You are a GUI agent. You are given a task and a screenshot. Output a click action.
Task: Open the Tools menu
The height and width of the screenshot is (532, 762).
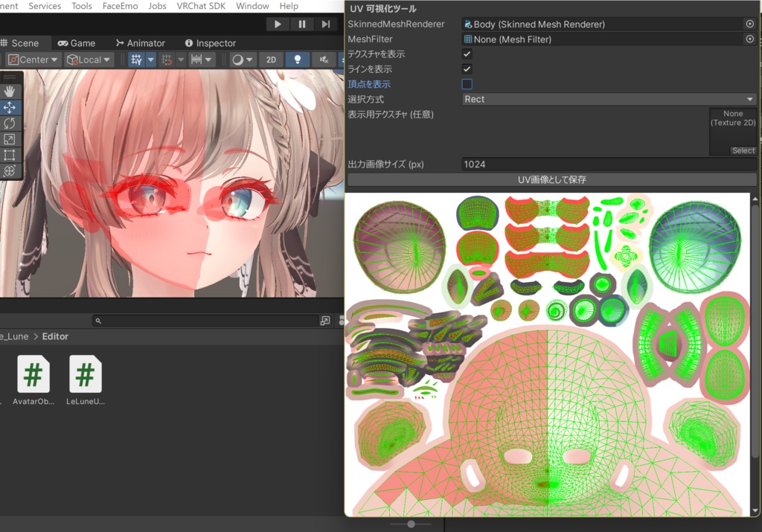coord(82,6)
